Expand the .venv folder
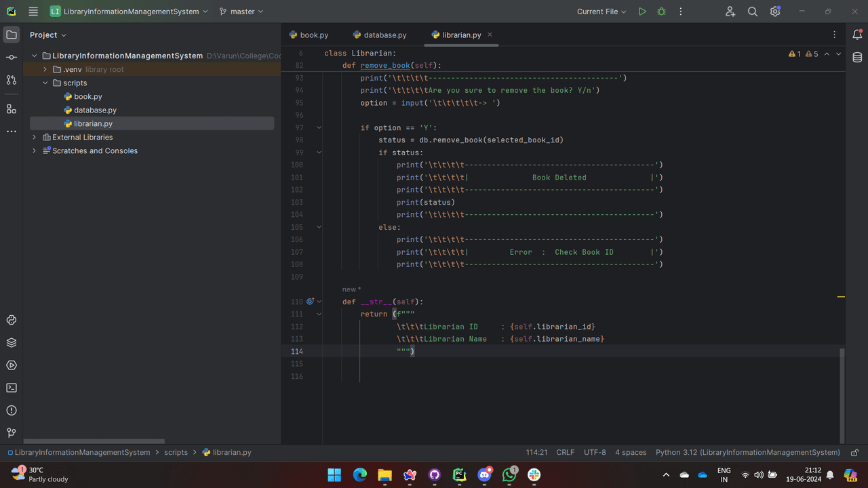This screenshot has width=868, height=488. tap(45, 69)
